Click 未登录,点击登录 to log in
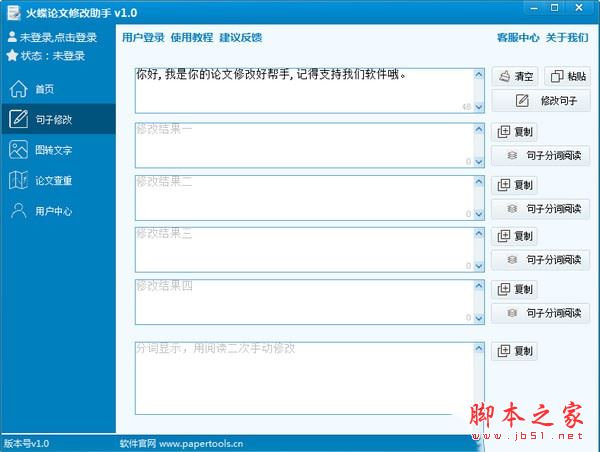 coord(58,37)
